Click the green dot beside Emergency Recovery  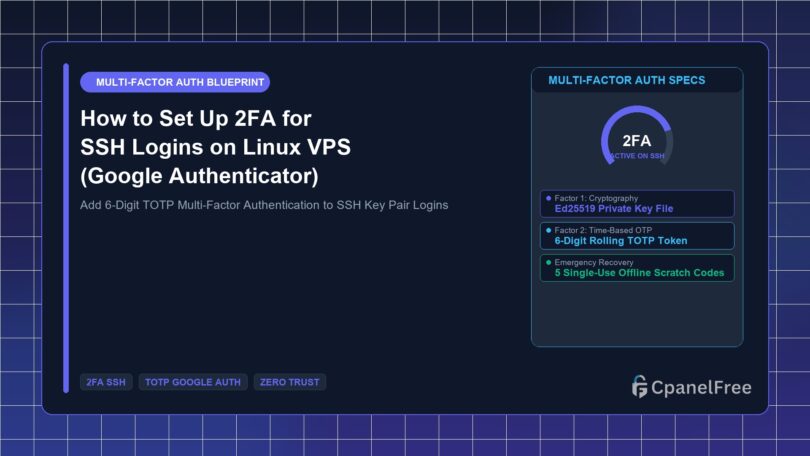tap(549, 262)
